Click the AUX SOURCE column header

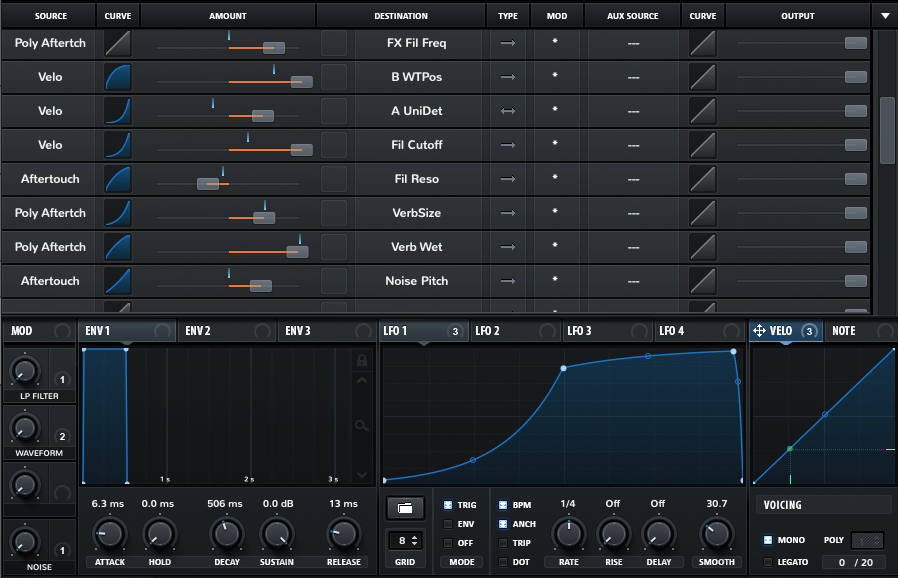633,16
